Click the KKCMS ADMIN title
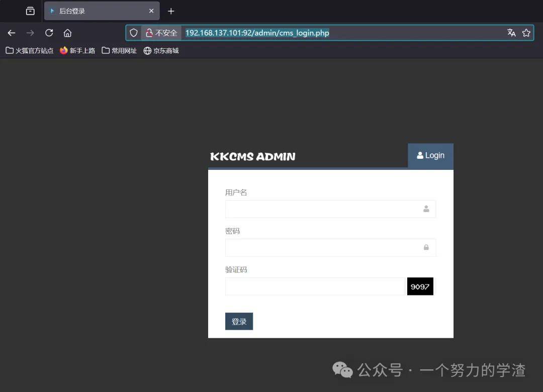 (x=253, y=156)
